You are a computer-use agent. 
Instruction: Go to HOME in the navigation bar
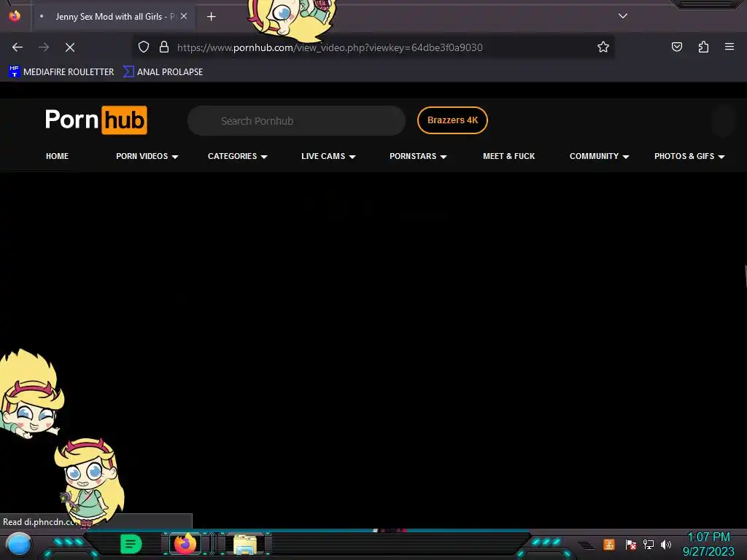coord(57,156)
